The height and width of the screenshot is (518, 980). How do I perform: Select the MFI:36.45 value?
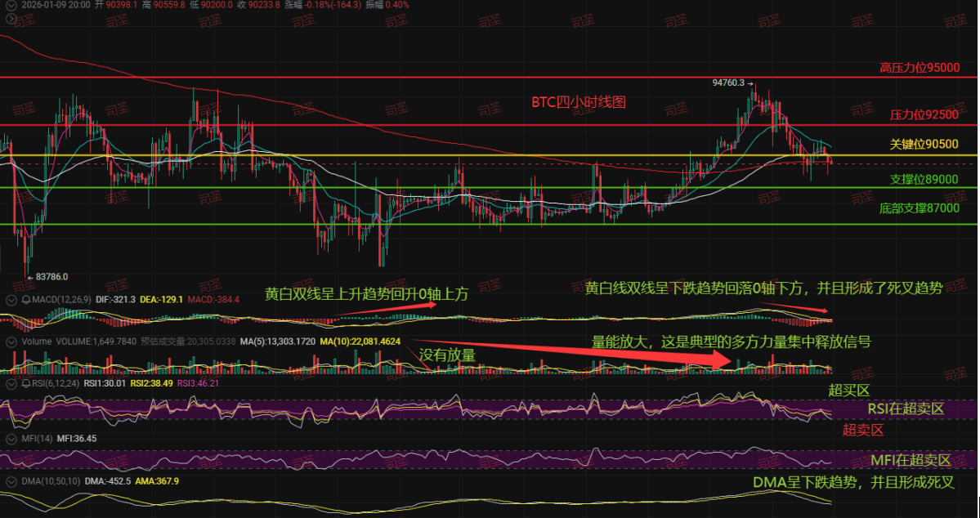pyautogui.click(x=77, y=439)
